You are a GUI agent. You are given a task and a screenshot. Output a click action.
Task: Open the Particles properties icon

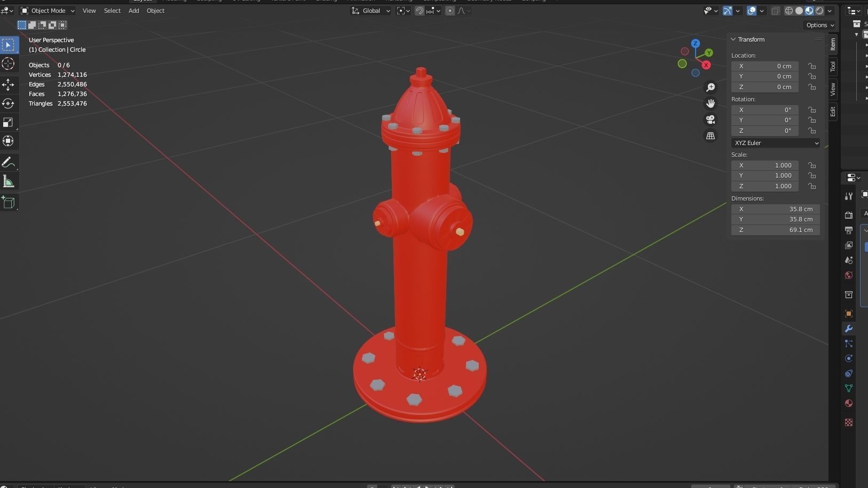click(848, 343)
